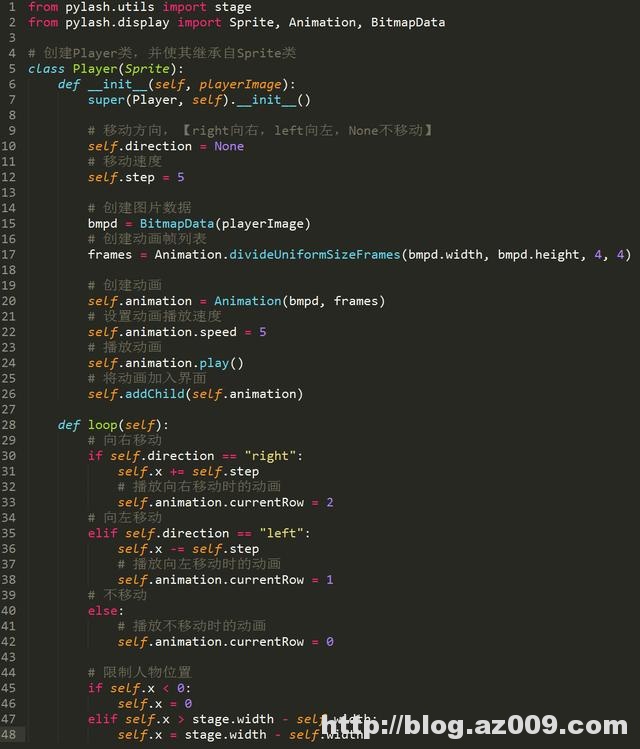
Task: Click 'self.direction = None' assignment
Action: coord(165,146)
